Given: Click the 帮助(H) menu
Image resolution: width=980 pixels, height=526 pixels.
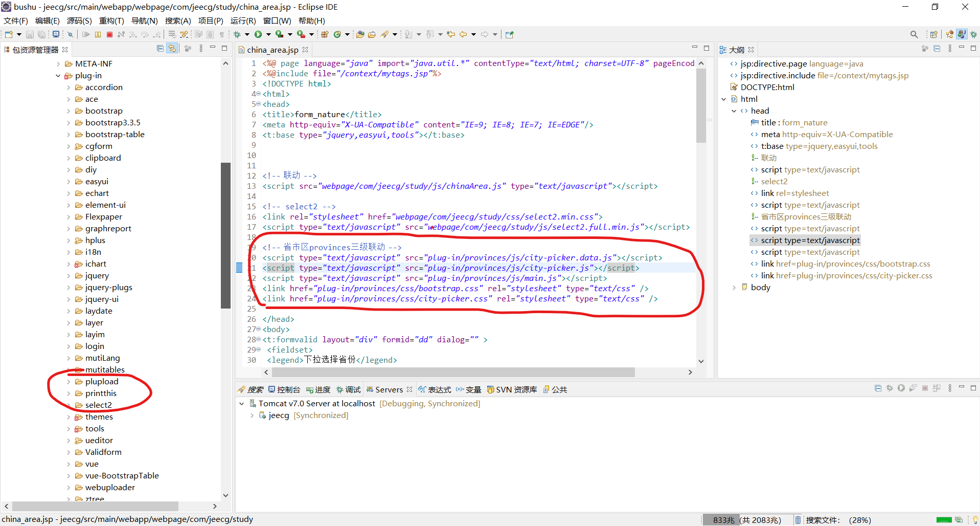Looking at the screenshot, I should 312,20.
